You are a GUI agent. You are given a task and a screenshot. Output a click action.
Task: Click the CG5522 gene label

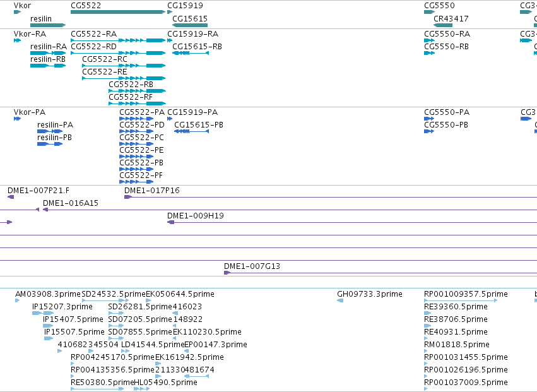(x=86, y=6)
